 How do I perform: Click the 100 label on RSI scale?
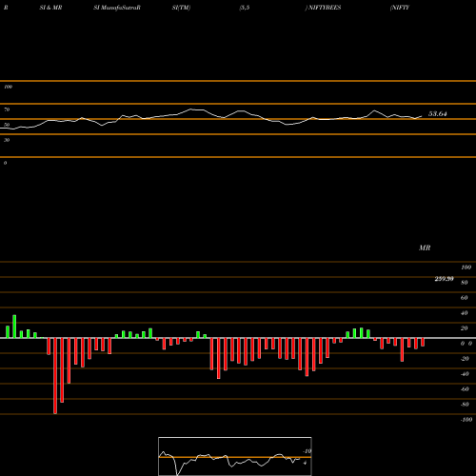point(8,87)
